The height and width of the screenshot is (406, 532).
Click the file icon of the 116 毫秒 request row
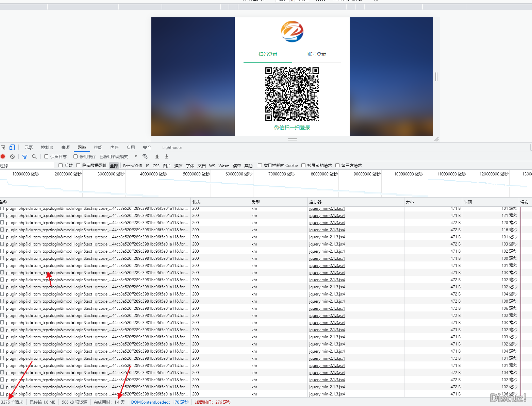coord(2,230)
